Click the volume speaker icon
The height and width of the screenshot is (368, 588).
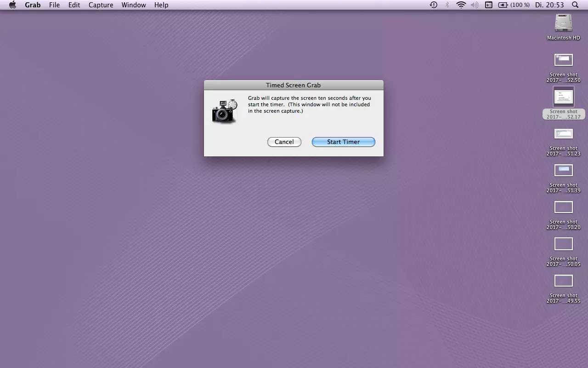coord(475,5)
